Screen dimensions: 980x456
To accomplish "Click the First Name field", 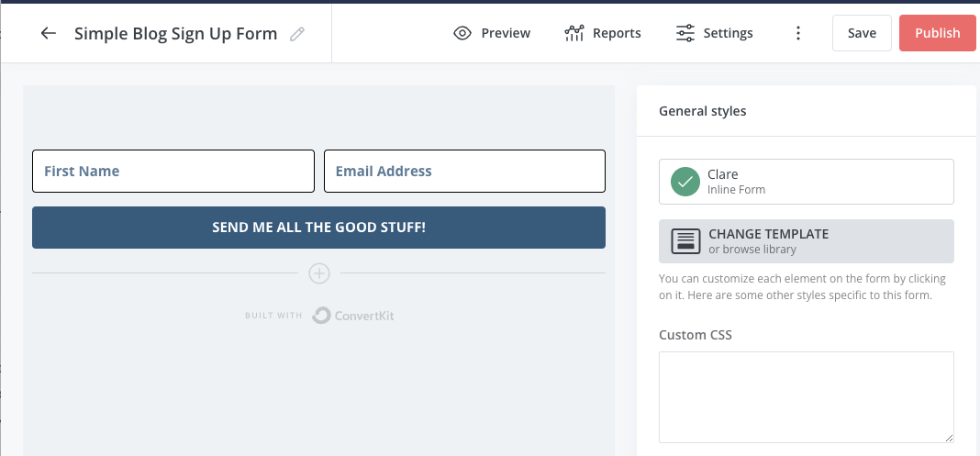I will click(173, 172).
